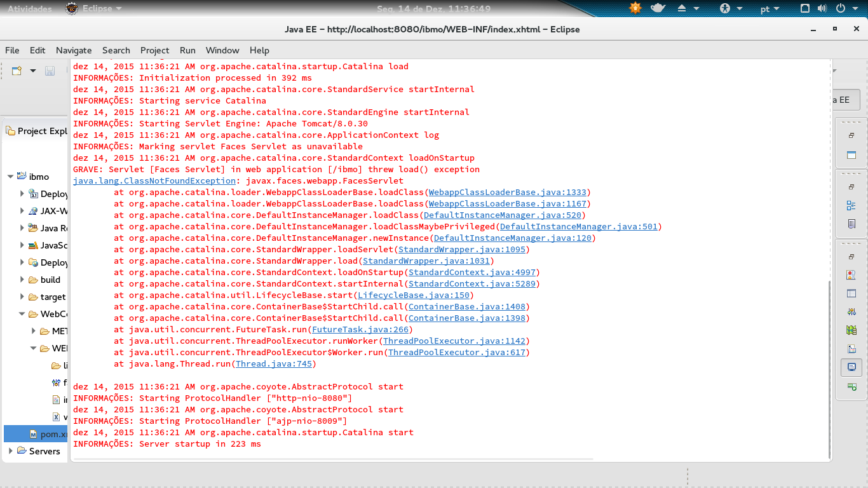Click the Save toolbar icon
Screen dimensions: 868x488
(x=50, y=71)
